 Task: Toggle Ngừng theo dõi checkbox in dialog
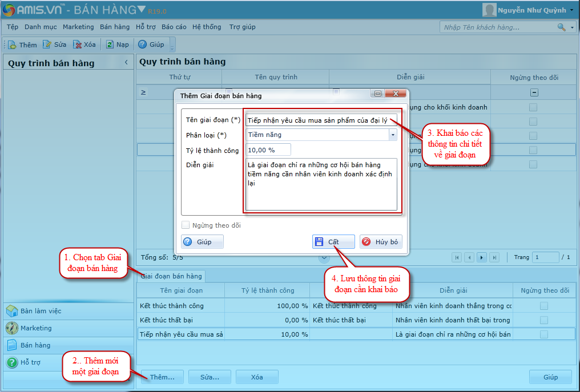click(186, 225)
